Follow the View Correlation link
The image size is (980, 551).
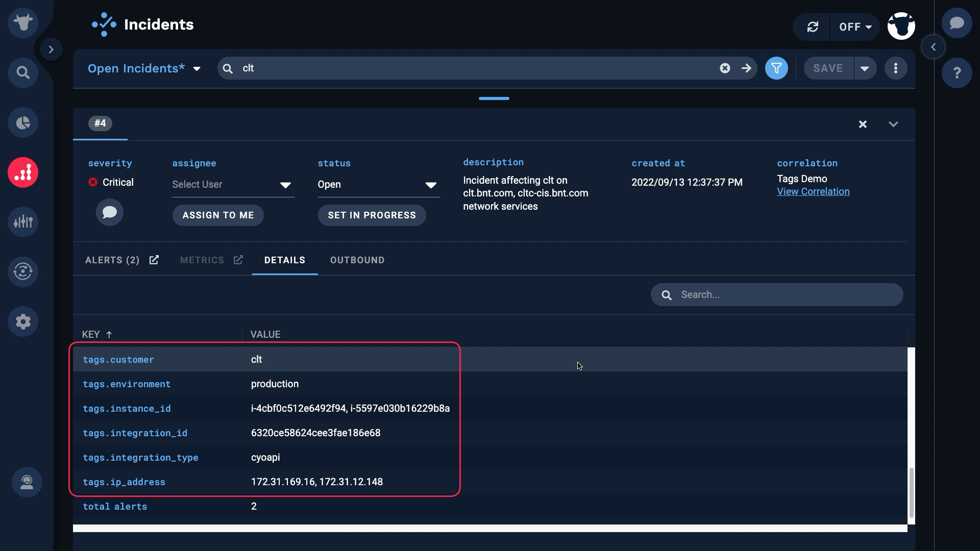tap(813, 192)
